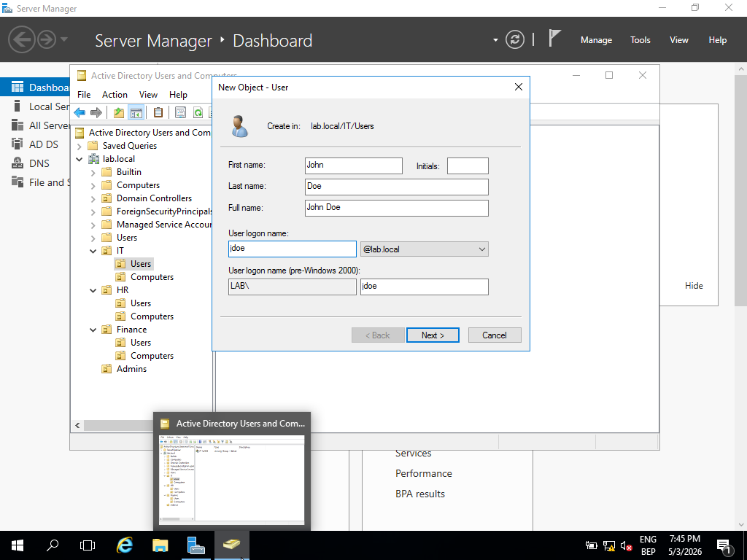Collapse the lab.local domain node
This screenshot has width=747, height=560.
(80, 159)
